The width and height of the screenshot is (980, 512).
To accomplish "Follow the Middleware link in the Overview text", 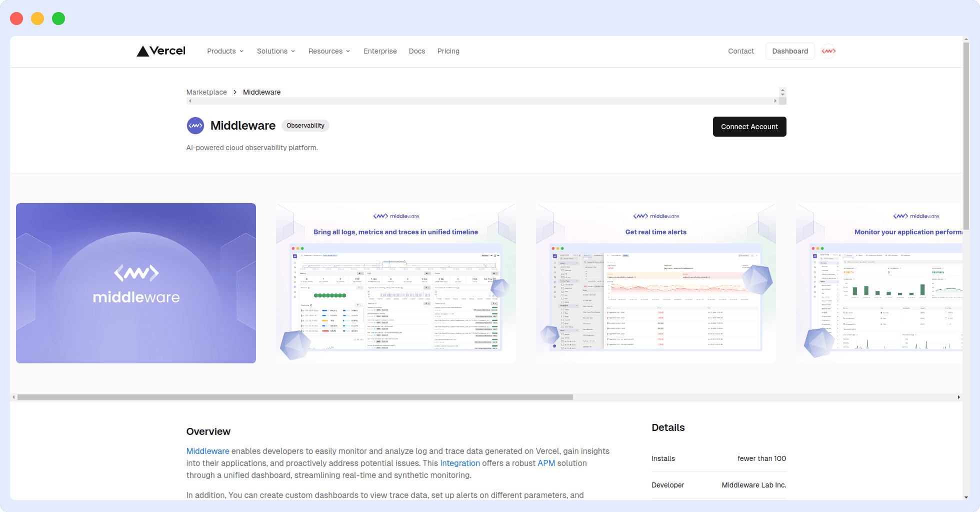I will click(x=207, y=451).
